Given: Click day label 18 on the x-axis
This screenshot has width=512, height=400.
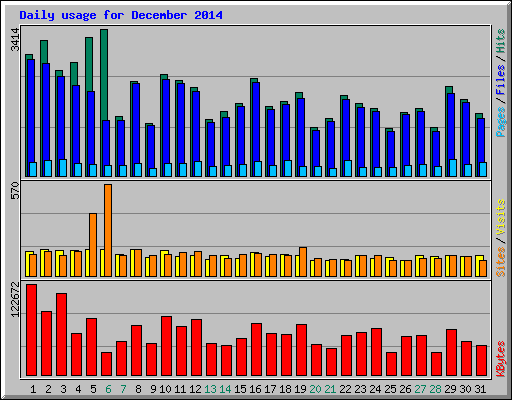Looking at the screenshot, I should (x=285, y=389).
